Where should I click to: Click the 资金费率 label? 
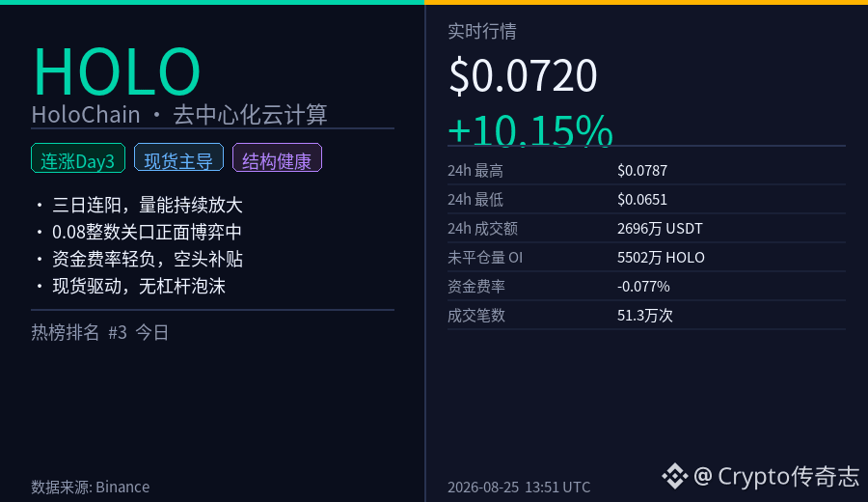476,287
